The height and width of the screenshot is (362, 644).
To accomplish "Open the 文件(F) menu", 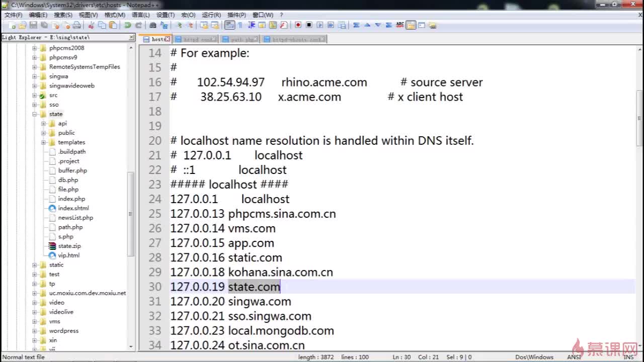I will click(x=14, y=15).
